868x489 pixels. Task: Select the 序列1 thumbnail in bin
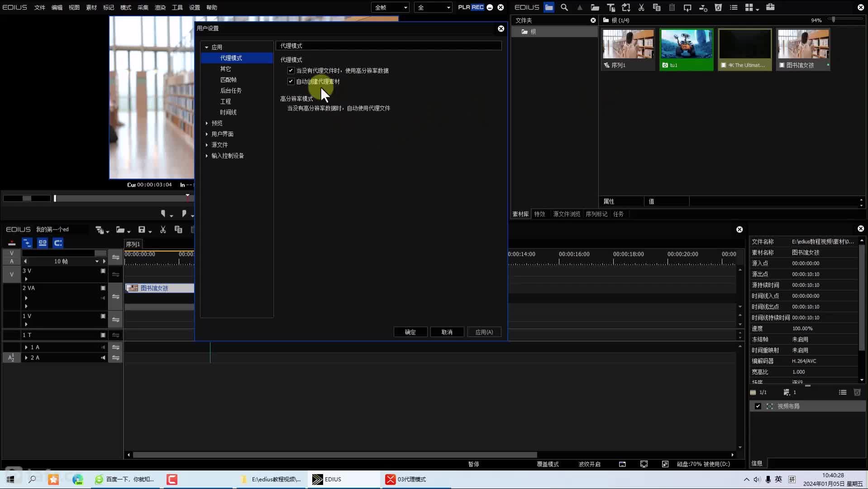pos(628,49)
